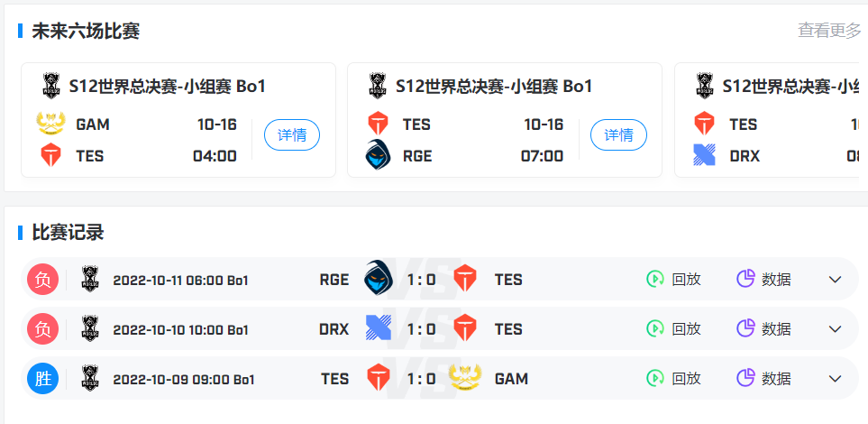Click TES logo in the 2022-10-11 match record
The width and height of the screenshot is (868, 424).
(x=465, y=279)
